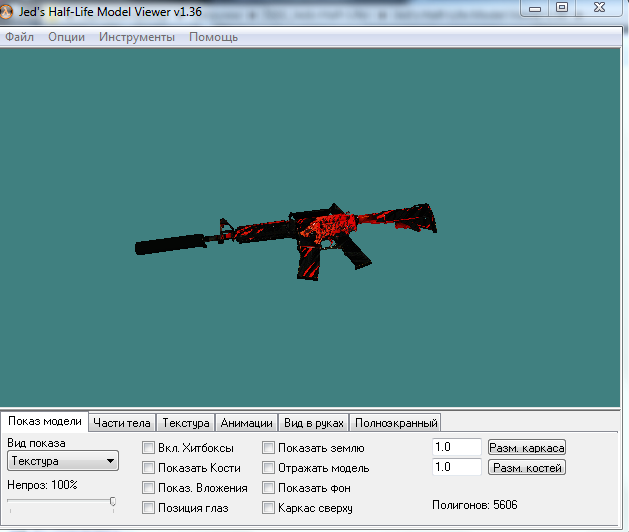Open the Файл menu
The width and height of the screenshot is (629, 532).
(19, 37)
